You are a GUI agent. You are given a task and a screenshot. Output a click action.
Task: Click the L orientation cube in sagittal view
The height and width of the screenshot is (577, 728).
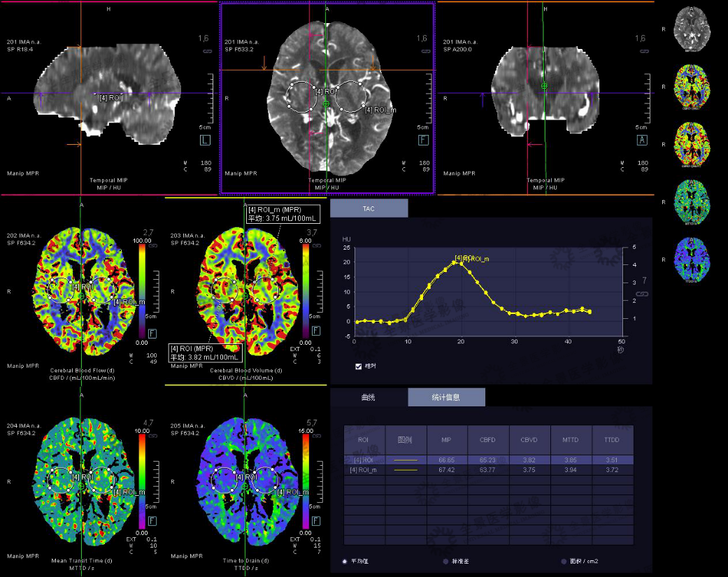pyautogui.click(x=206, y=141)
